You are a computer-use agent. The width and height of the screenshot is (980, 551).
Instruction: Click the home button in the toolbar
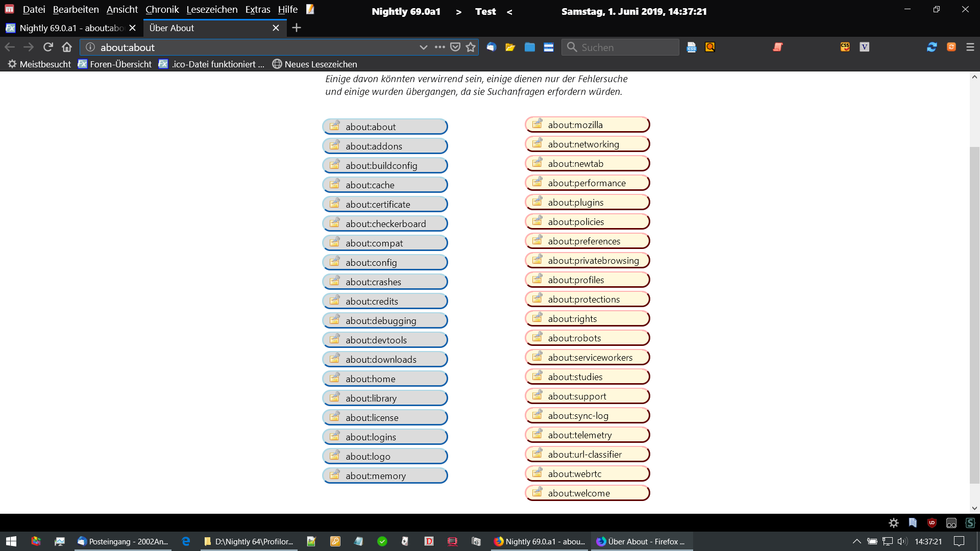pyautogui.click(x=67, y=47)
